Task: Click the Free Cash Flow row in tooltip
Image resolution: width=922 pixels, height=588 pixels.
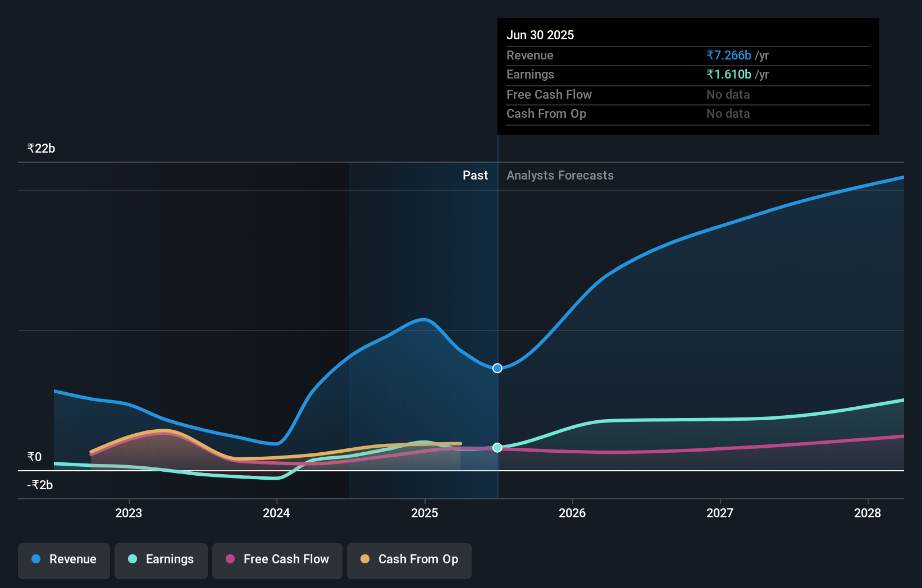Action: coord(688,95)
